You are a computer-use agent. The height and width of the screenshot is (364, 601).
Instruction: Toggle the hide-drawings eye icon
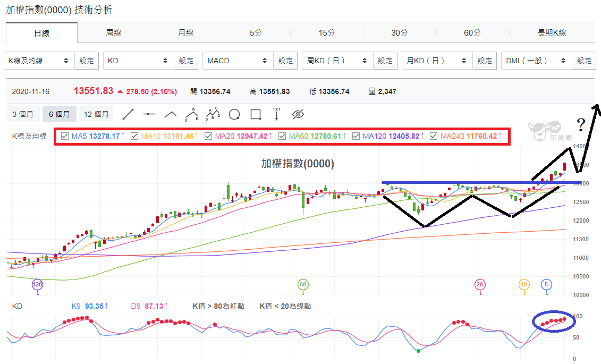point(298,114)
